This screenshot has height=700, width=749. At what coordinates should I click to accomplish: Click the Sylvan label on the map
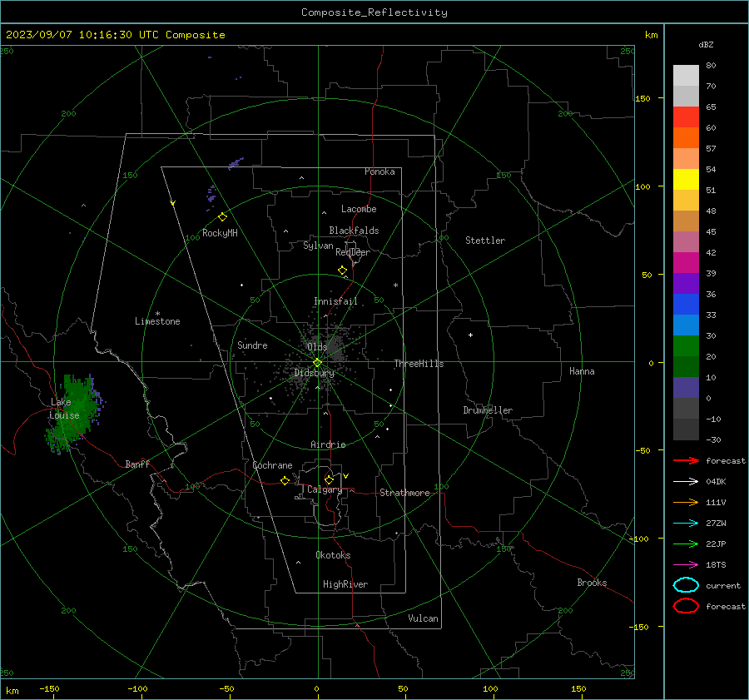(318, 246)
